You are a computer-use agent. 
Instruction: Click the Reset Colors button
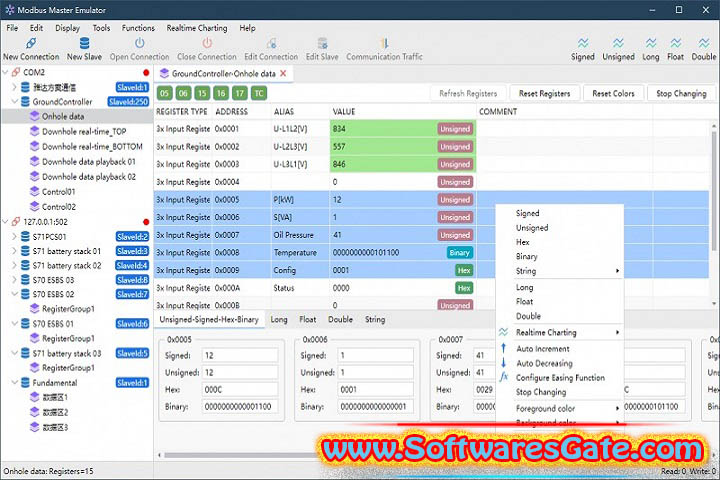(x=613, y=93)
